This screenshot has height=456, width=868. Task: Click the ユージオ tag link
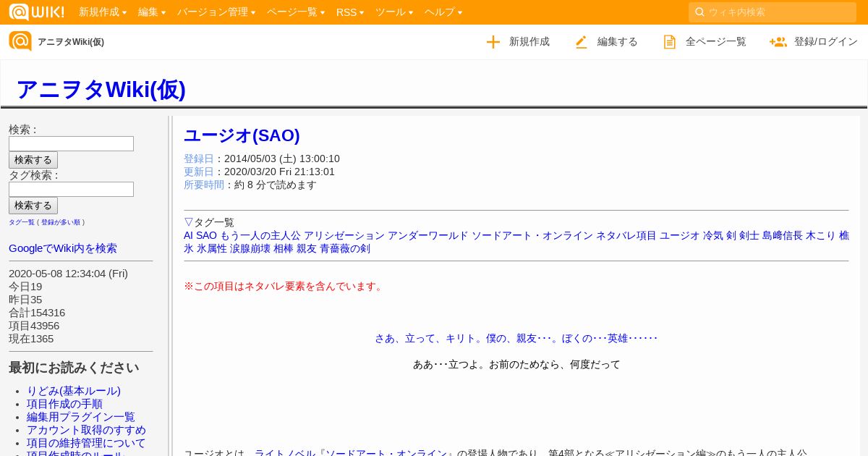click(680, 235)
